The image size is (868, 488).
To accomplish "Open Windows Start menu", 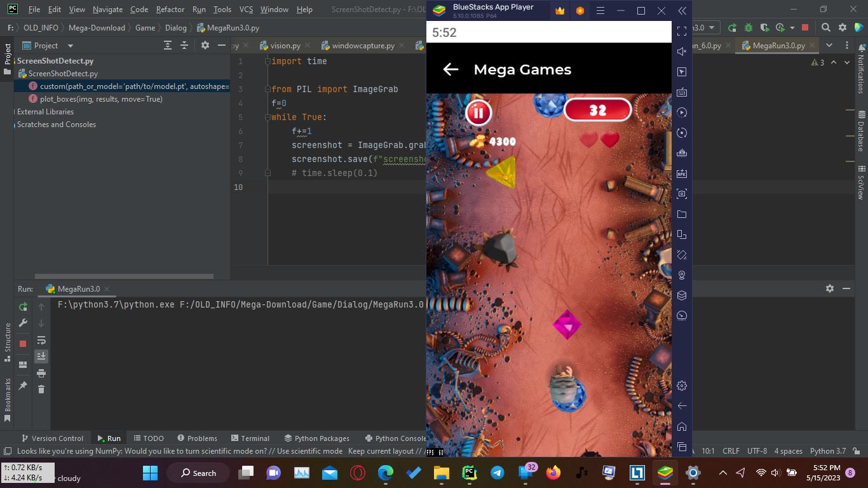I will (151, 473).
